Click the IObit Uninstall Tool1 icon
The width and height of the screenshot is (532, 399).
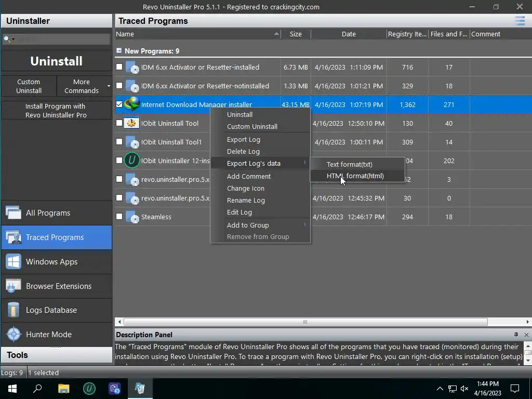[x=132, y=142]
